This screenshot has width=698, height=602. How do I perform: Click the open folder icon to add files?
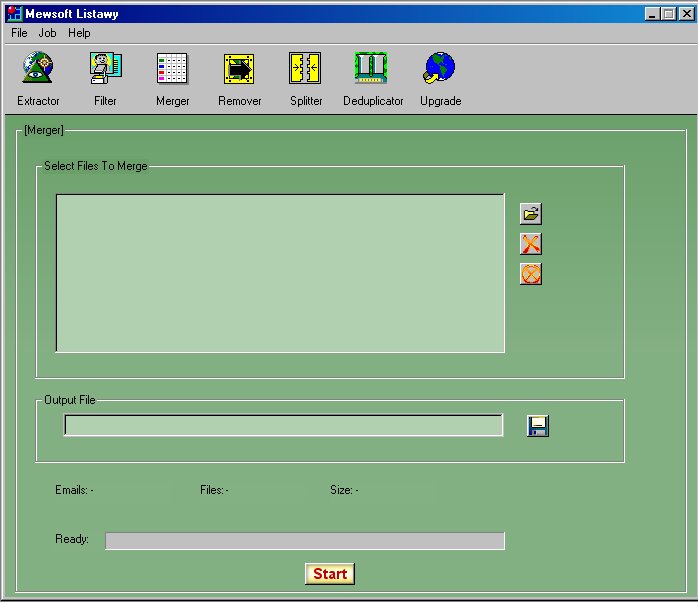531,214
